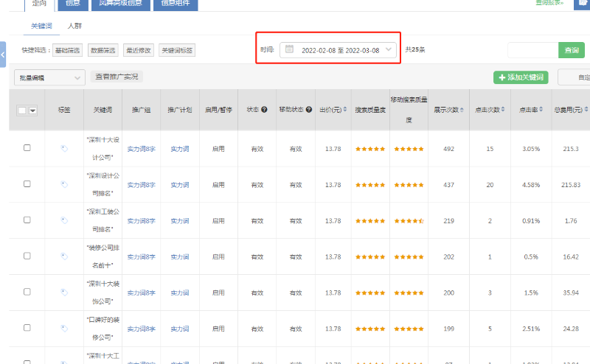Viewport: 590px width, 364px height.
Task: Click the help icon next to 状态 header
Action: (264, 109)
